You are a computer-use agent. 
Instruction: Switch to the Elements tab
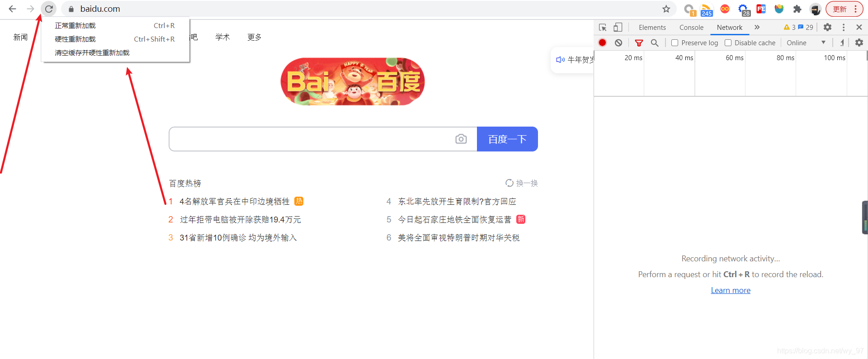pyautogui.click(x=652, y=28)
